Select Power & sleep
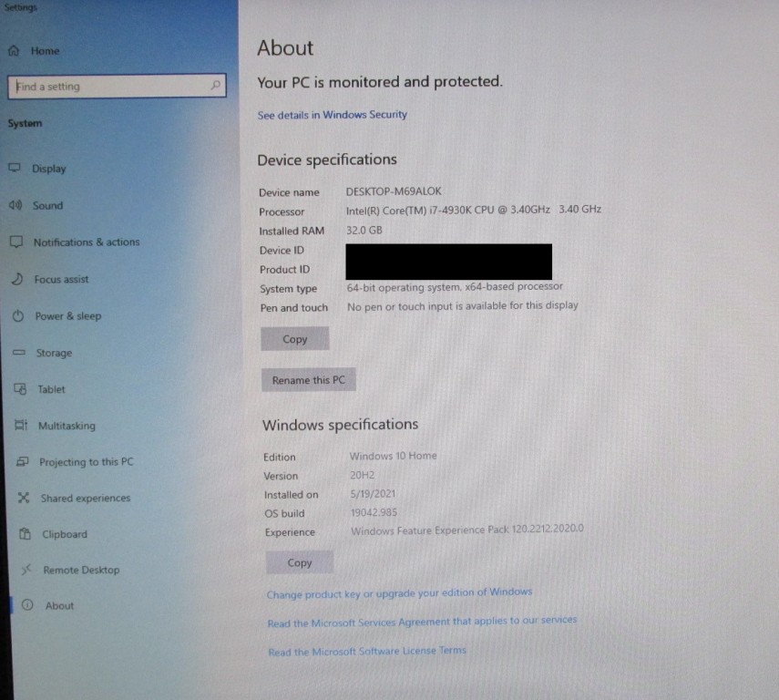 click(x=68, y=316)
